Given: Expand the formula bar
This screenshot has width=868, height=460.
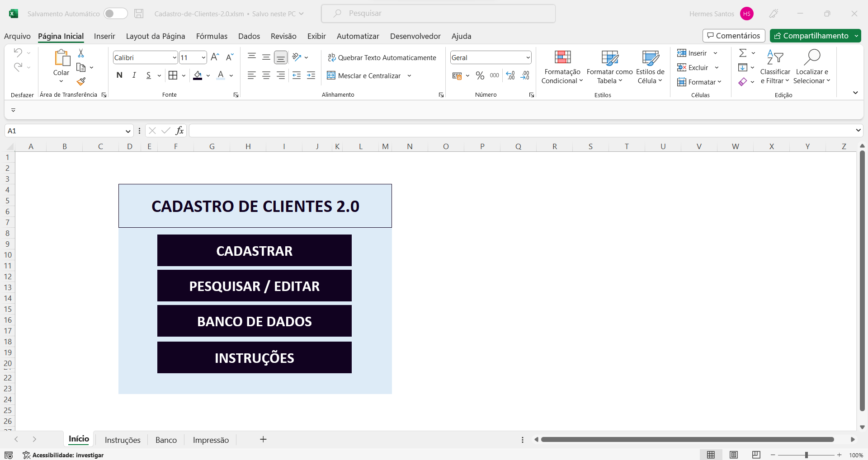Looking at the screenshot, I should pos(858,131).
